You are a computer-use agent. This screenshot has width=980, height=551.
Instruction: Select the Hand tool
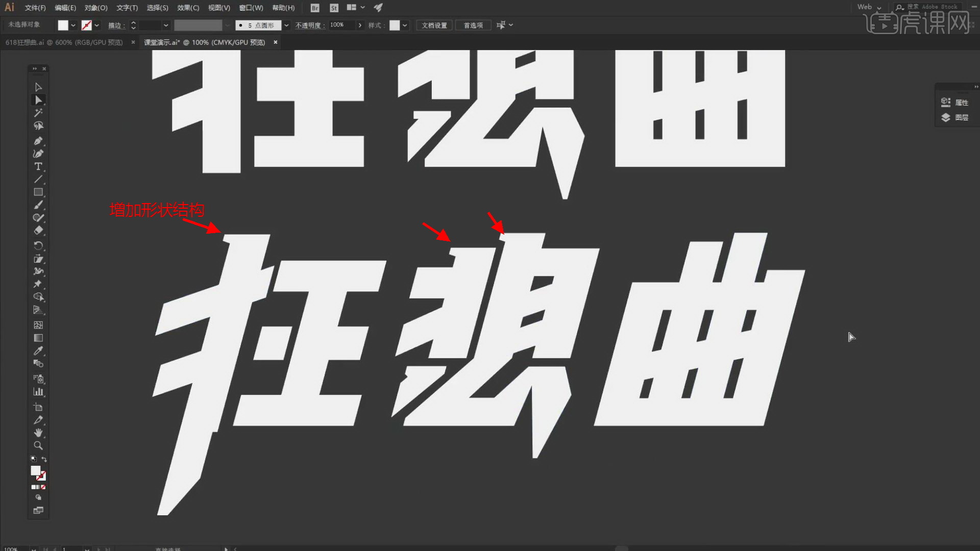[38, 433]
